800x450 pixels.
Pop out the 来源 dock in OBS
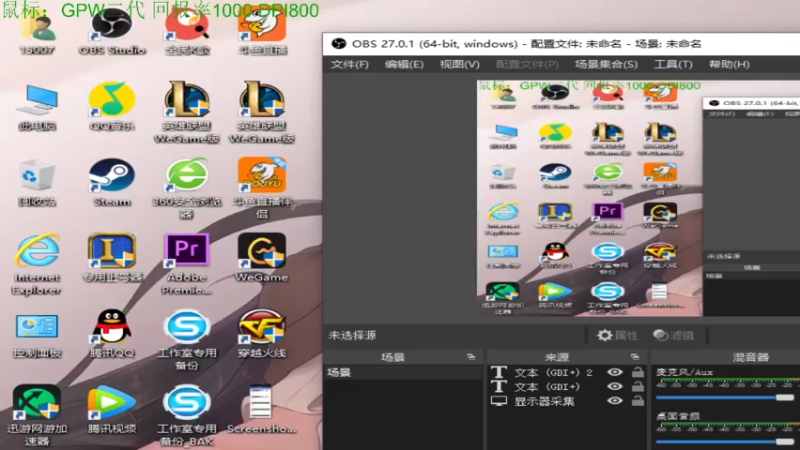click(635, 357)
